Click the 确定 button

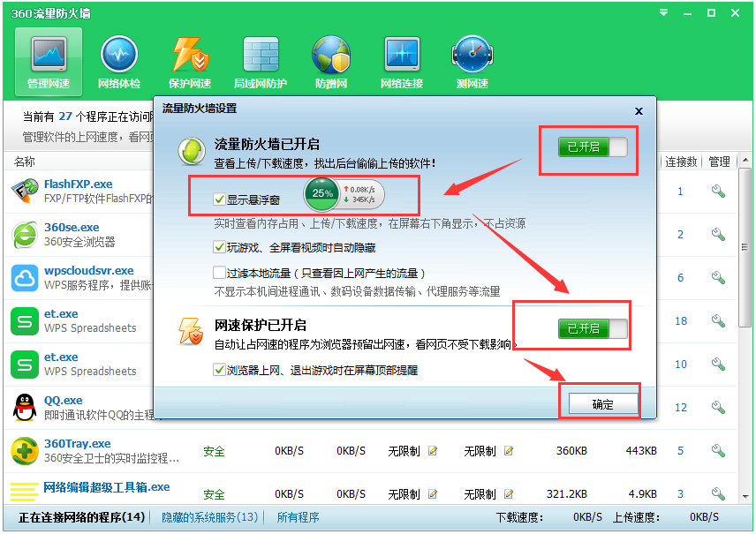pos(603,404)
